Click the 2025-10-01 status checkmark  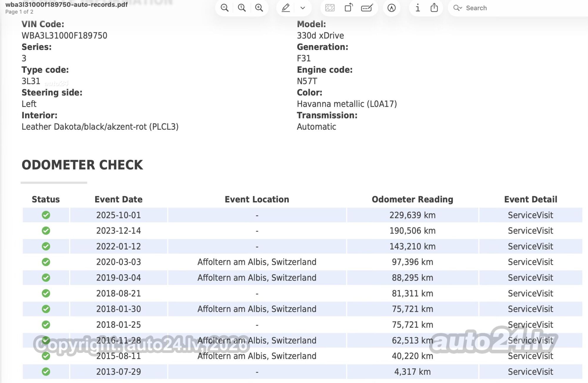click(46, 215)
